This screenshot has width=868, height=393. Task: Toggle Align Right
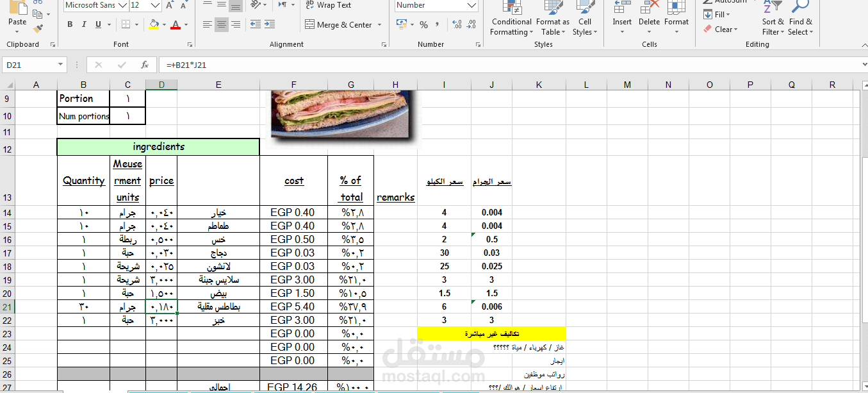pos(236,24)
